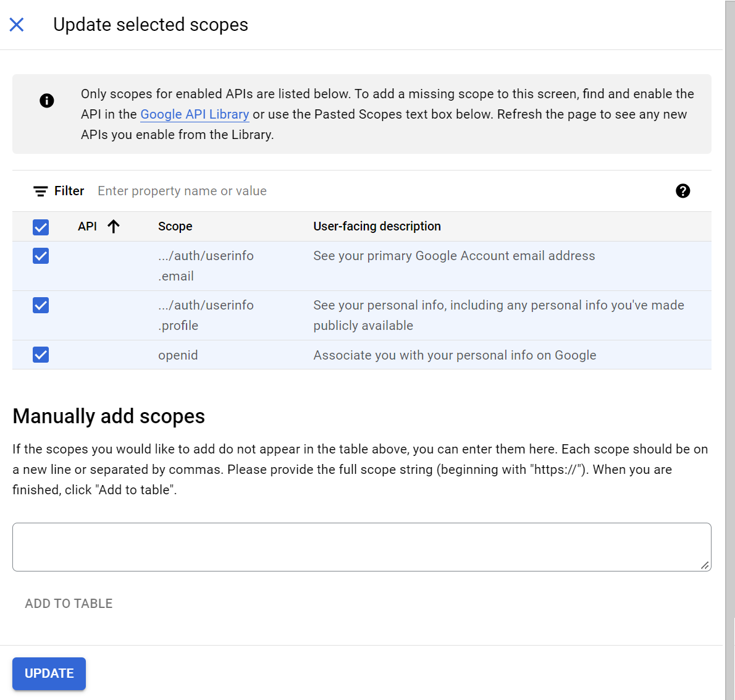The width and height of the screenshot is (735, 700).
Task: Click the Filter list icon
Action: (40, 192)
